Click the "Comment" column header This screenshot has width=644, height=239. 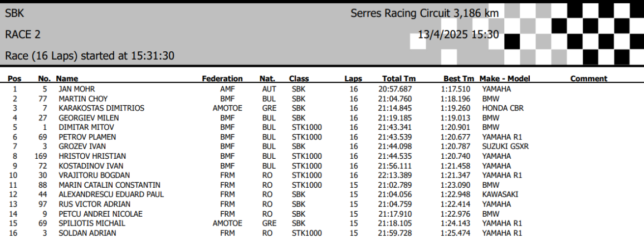click(x=588, y=79)
